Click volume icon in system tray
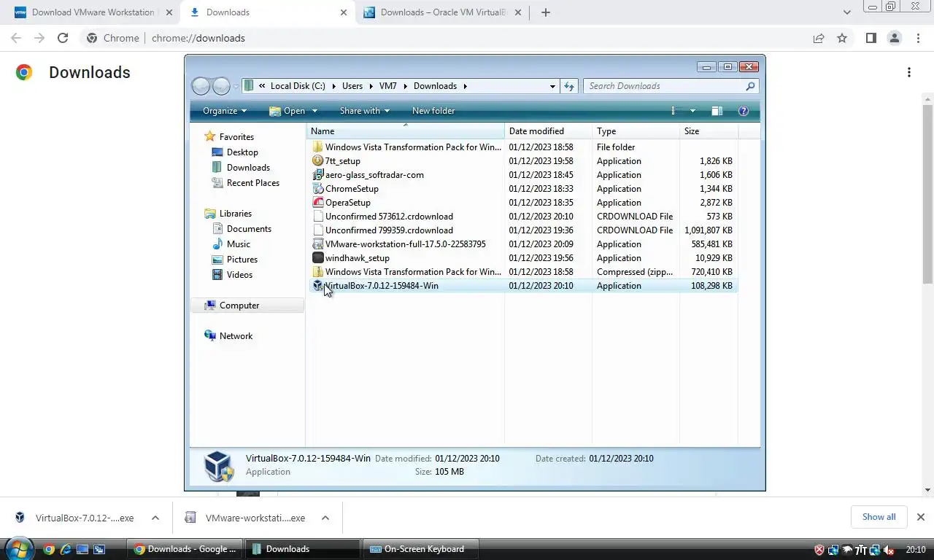Viewport: 934px width, 560px height. (888, 550)
